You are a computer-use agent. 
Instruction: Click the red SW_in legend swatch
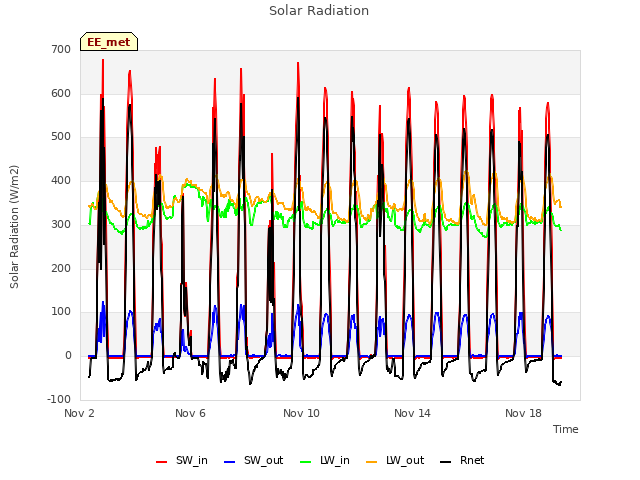162,462
